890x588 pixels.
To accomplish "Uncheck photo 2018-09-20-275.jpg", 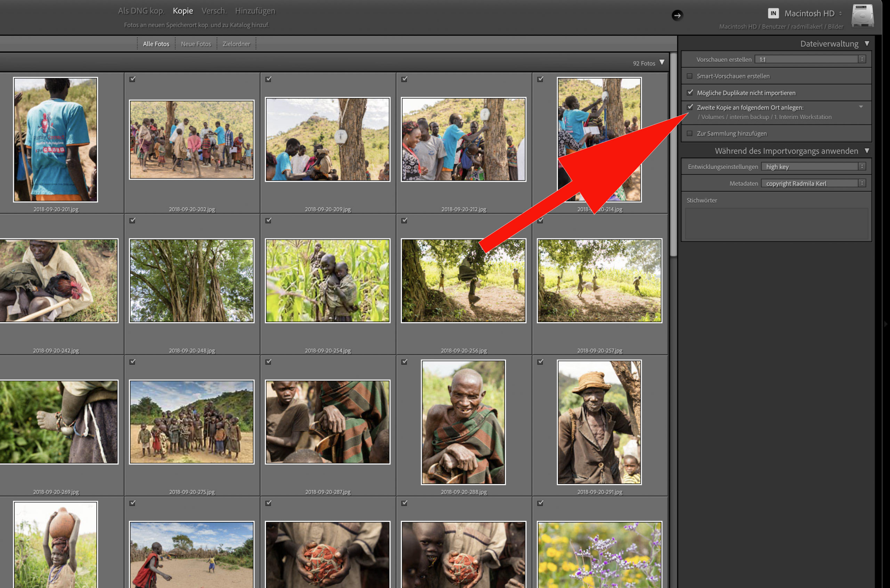I will (132, 362).
